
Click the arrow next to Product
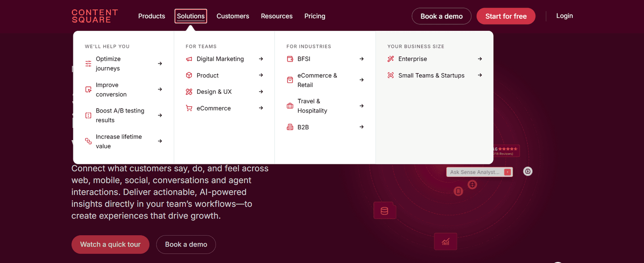point(261,75)
